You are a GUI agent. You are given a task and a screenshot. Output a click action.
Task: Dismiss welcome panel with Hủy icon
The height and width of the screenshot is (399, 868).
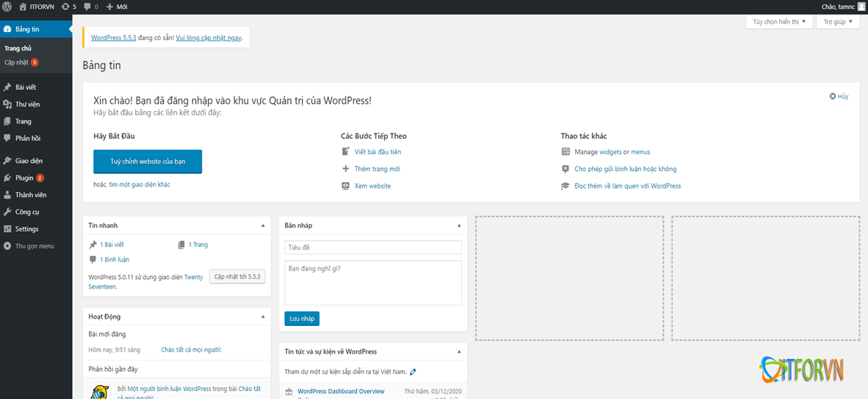tap(833, 96)
